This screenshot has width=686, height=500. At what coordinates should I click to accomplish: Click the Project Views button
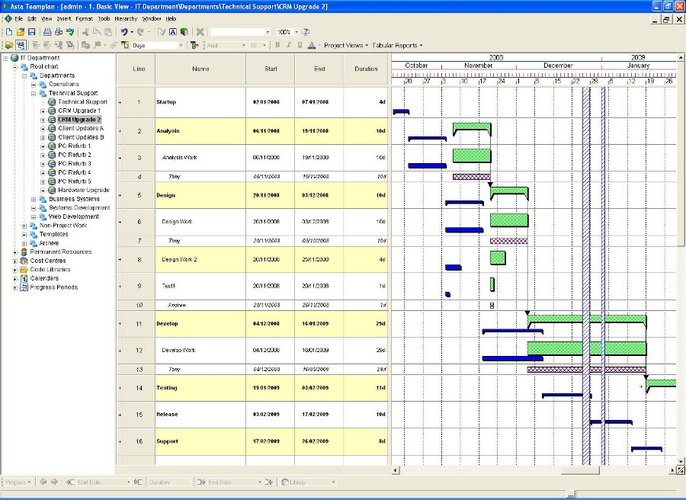(346, 45)
